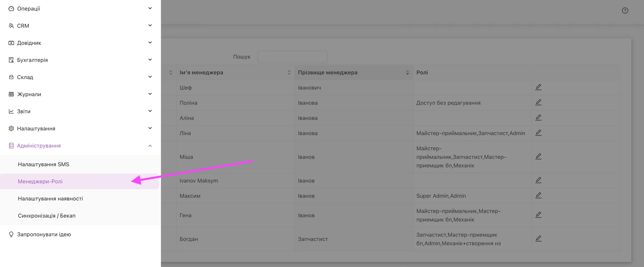
Task: Click the help question mark icon
Action: [625, 11]
